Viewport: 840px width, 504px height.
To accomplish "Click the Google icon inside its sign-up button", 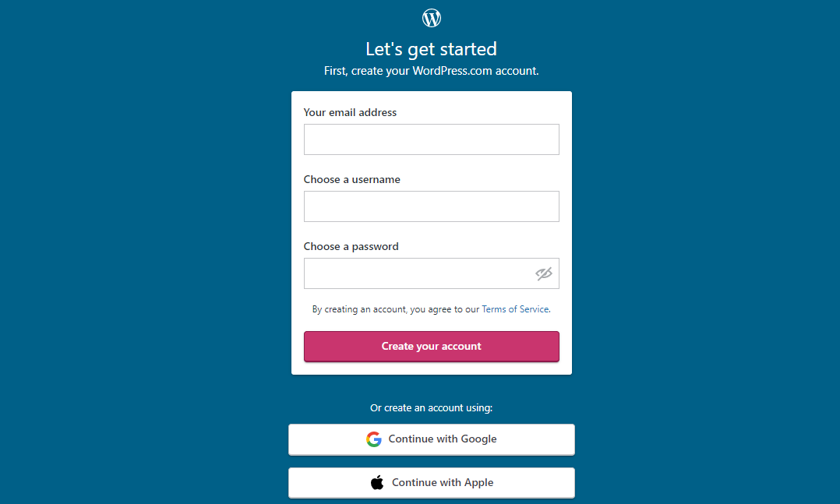I will point(374,439).
